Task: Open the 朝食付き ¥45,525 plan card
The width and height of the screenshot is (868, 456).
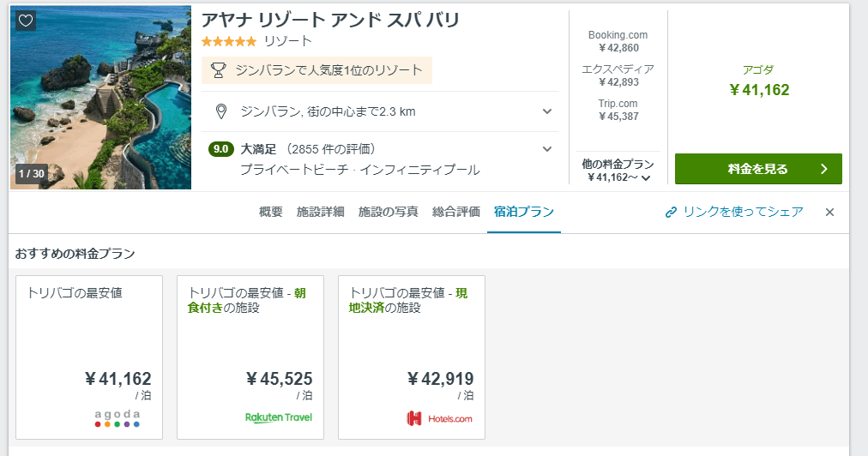Action: pos(250,357)
